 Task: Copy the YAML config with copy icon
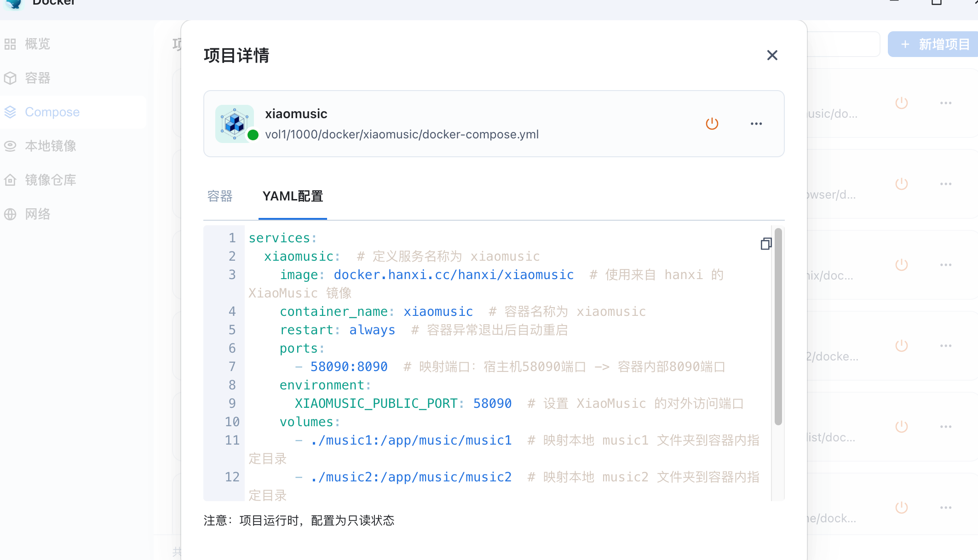coord(766,244)
